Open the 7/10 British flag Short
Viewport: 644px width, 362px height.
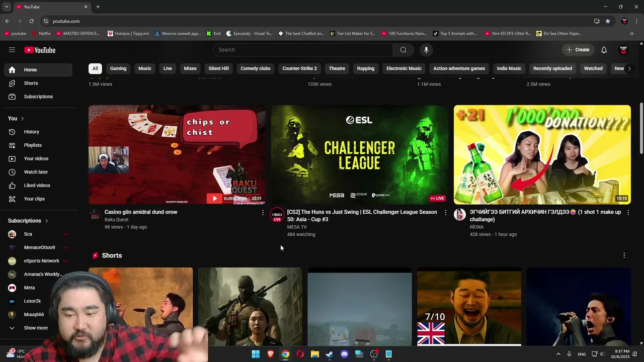469,307
